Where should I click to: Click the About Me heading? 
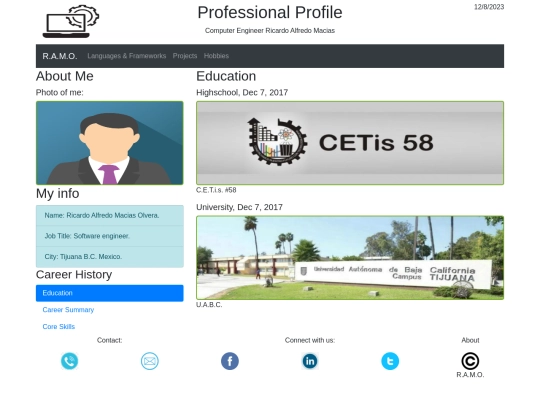pyautogui.click(x=65, y=76)
